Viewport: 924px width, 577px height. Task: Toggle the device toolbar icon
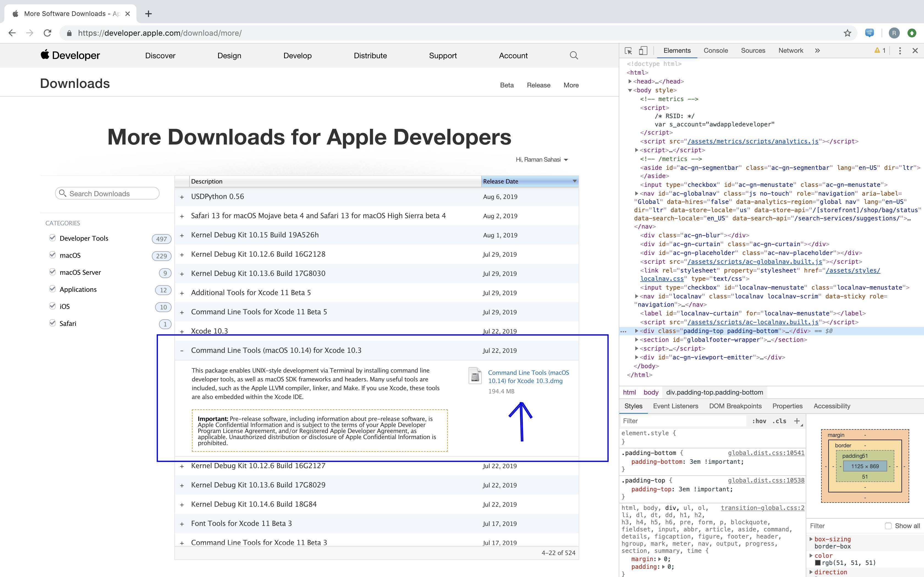pyautogui.click(x=643, y=51)
